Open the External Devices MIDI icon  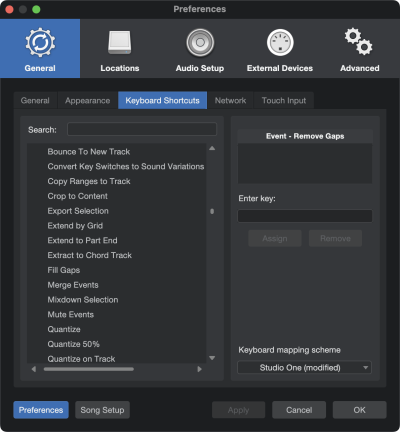[280, 43]
